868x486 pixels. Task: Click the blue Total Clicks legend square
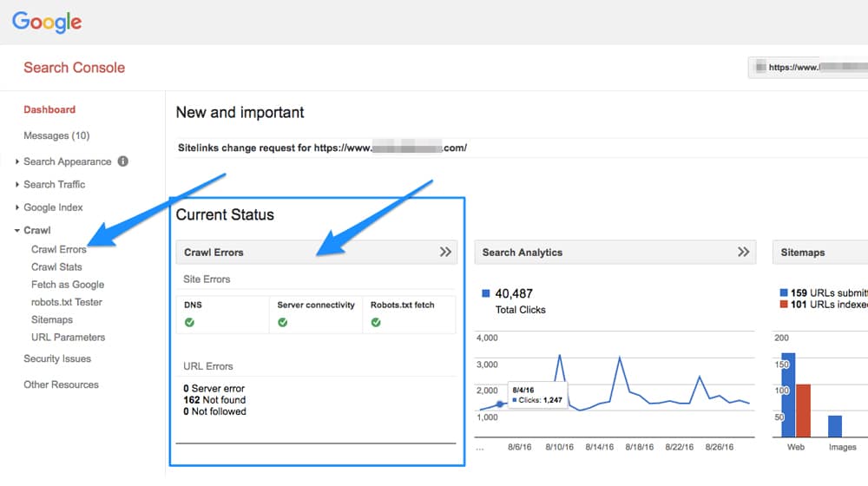point(486,293)
